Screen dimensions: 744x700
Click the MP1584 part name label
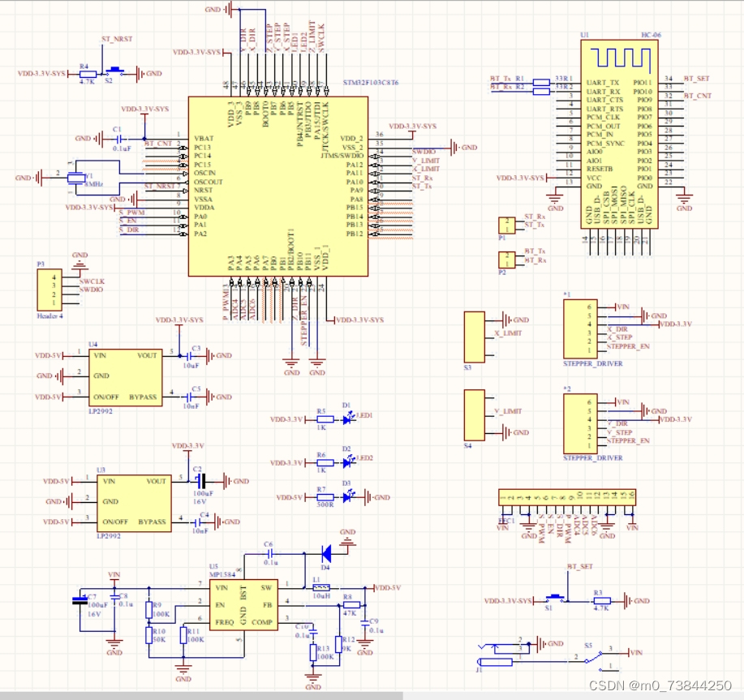[x=222, y=574]
